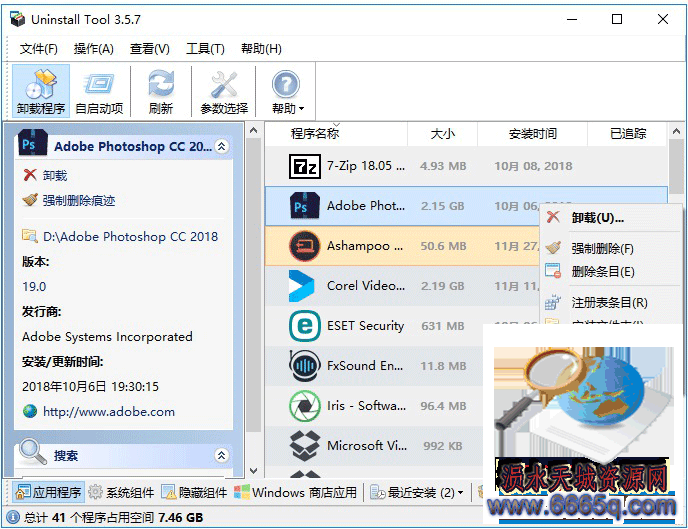This screenshot has height=529, width=688.
Task: Select the Microsoft Vi... program icon
Action: click(x=305, y=446)
